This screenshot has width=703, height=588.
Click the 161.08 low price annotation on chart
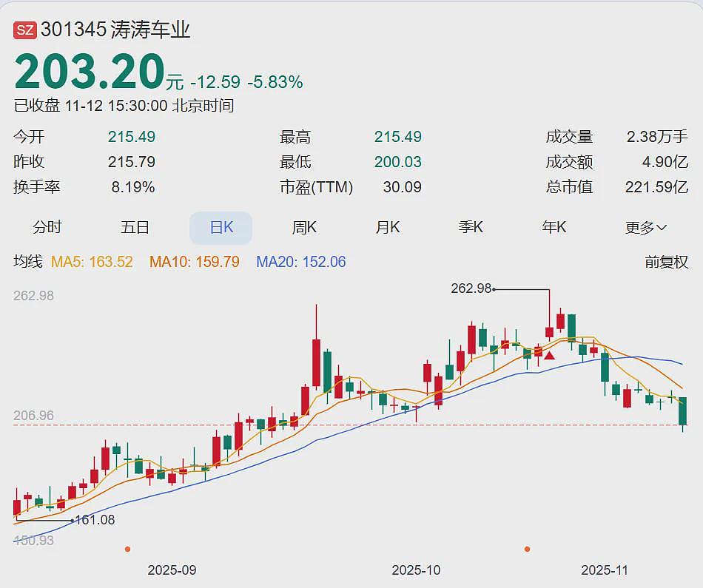95,520
